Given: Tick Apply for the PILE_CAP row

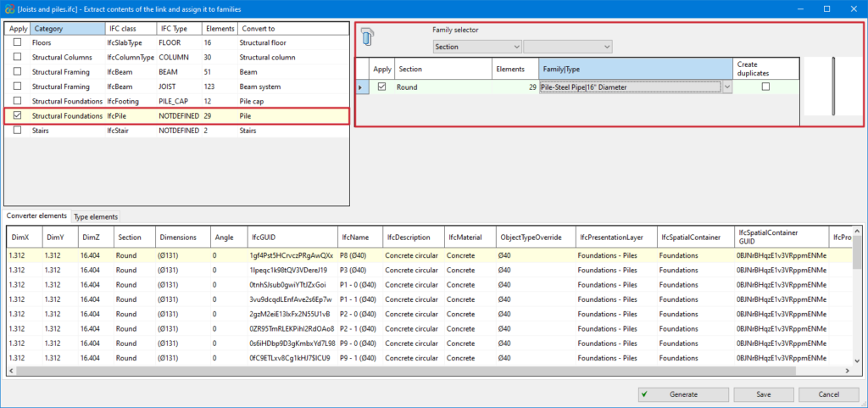Looking at the screenshot, I should click(18, 101).
